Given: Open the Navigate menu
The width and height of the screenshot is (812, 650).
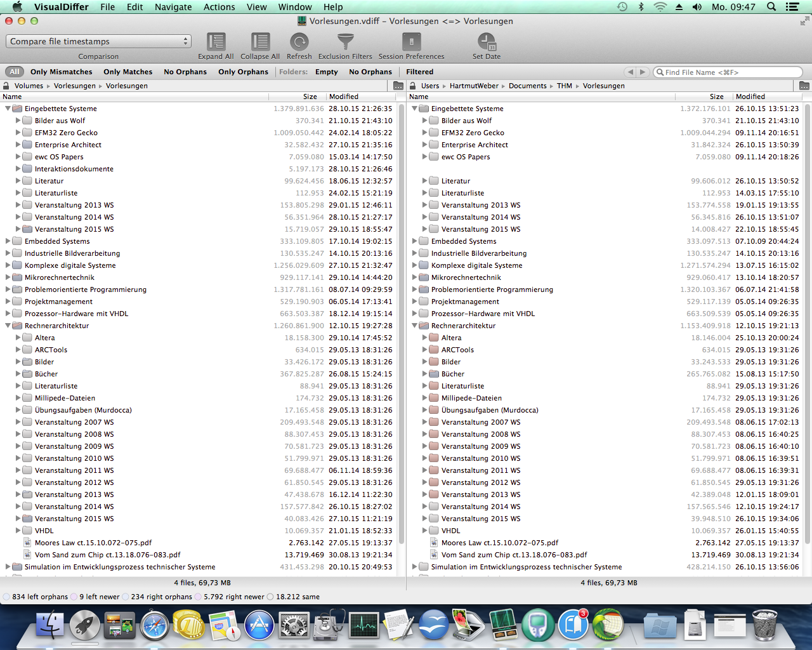Looking at the screenshot, I should pyautogui.click(x=173, y=7).
